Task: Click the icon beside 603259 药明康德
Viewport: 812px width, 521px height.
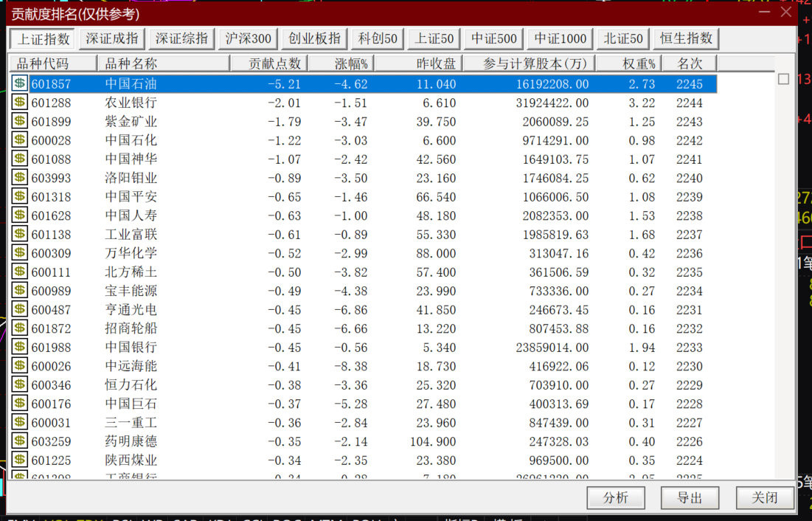Action: click(x=20, y=441)
